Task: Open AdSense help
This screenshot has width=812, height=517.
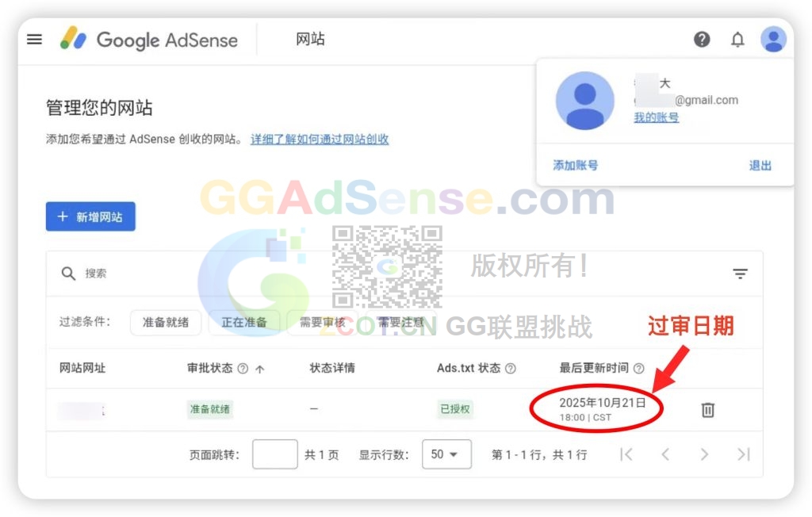Action: coord(702,38)
